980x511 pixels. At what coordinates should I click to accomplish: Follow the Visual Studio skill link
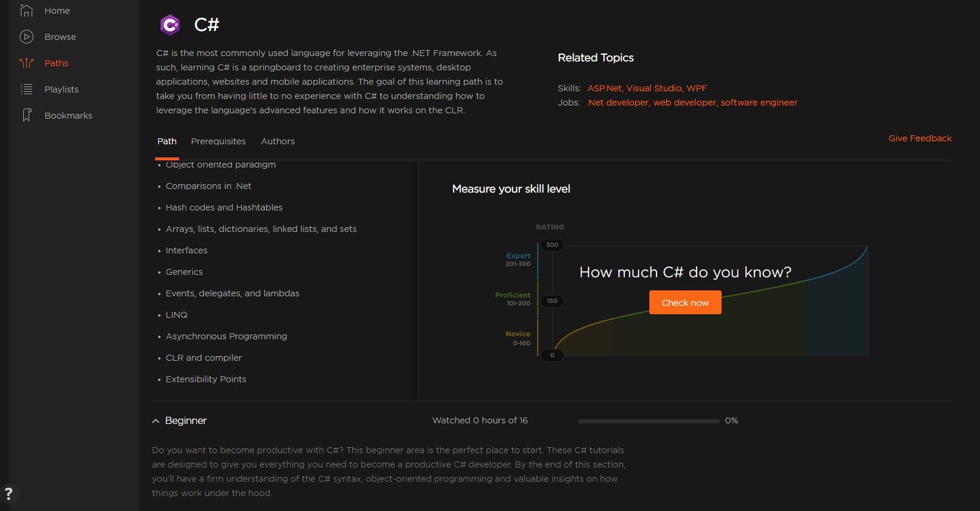pyautogui.click(x=654, y=88)
